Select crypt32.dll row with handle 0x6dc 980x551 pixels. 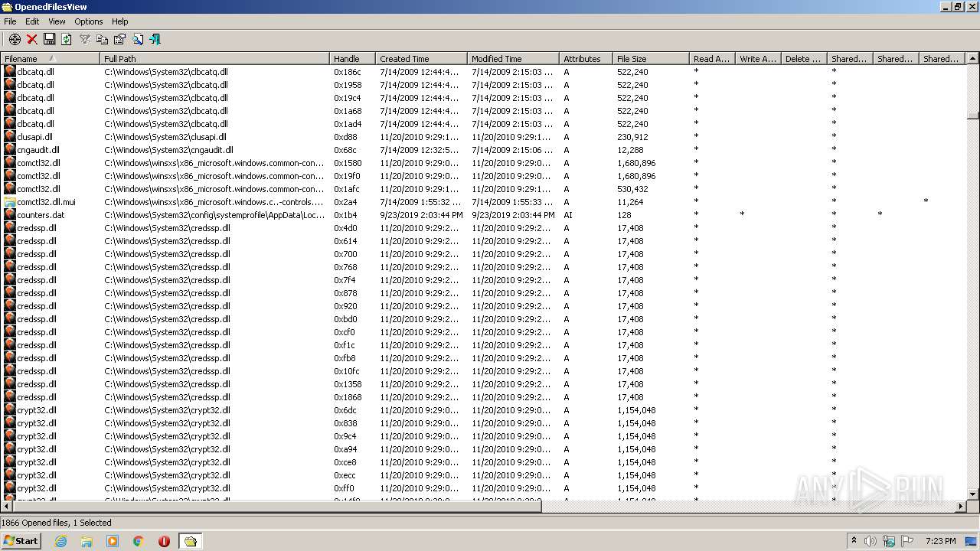[482, 410]
